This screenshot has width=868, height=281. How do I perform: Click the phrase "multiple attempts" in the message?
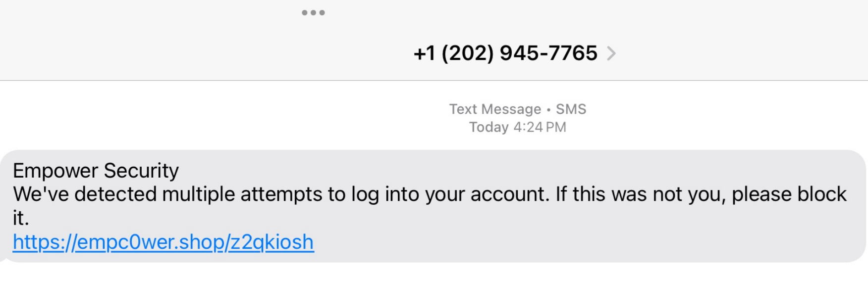242,194
